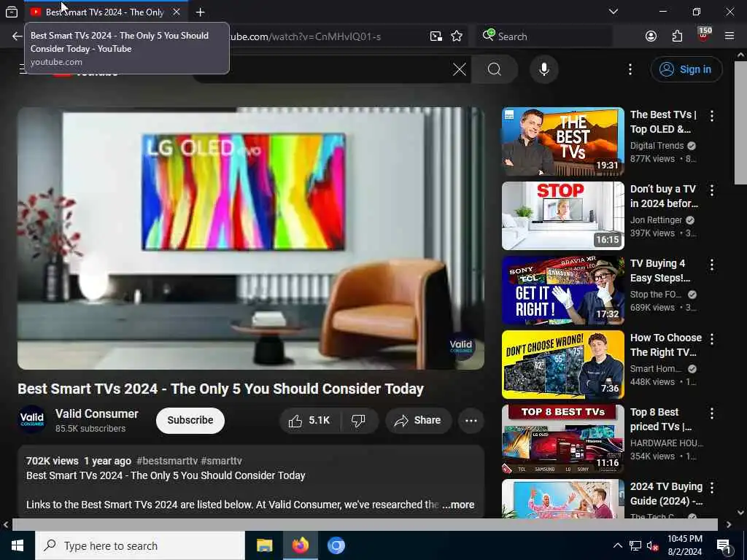The image size is (747, 560).
Task: Clear the YouTube search field with X
Action: coord(460,69)
